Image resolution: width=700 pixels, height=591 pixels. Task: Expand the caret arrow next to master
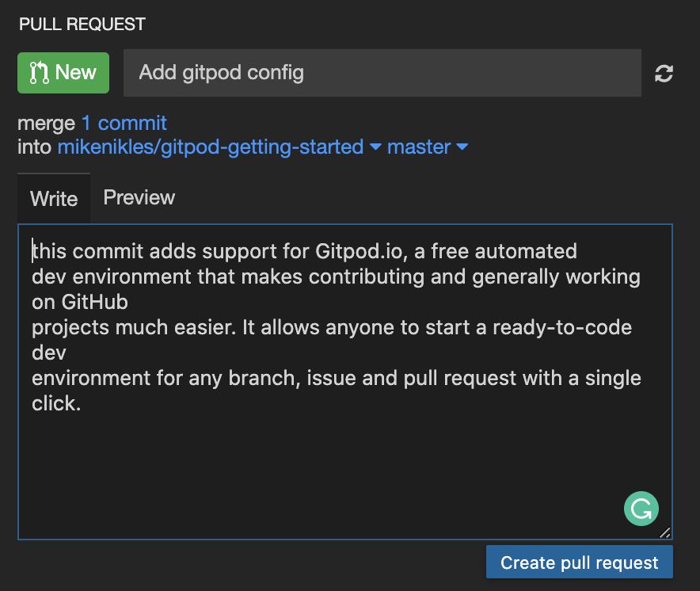tap(462, 147)
